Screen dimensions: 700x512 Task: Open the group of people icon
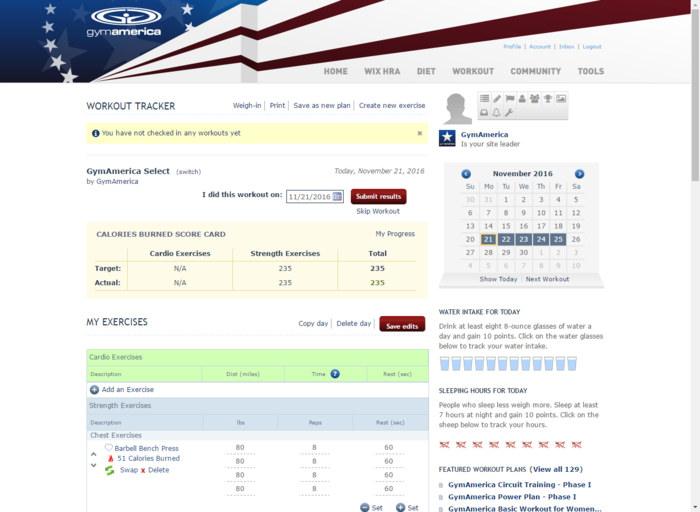(534, 99)
